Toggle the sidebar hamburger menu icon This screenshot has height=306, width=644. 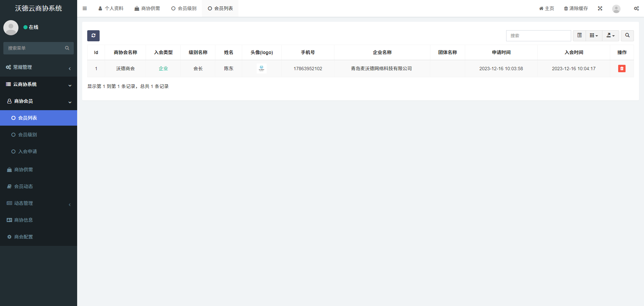[85, 8]
